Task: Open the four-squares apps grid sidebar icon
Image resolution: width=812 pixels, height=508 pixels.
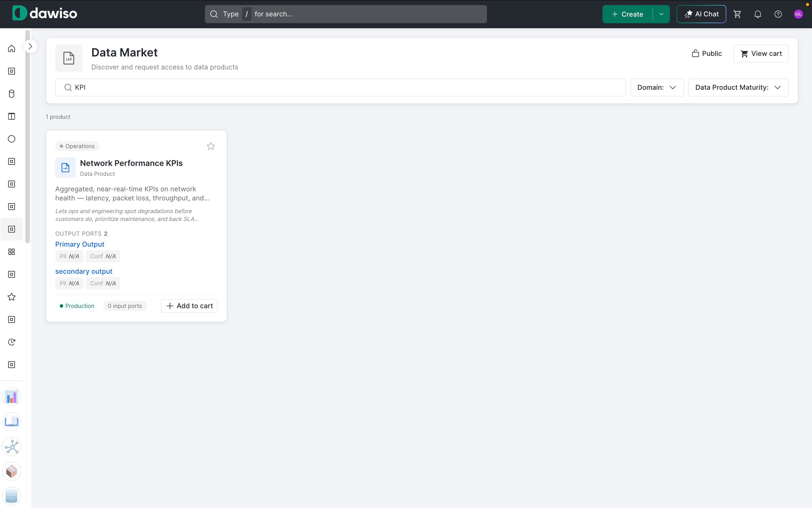Action: [x=11, y=252]
